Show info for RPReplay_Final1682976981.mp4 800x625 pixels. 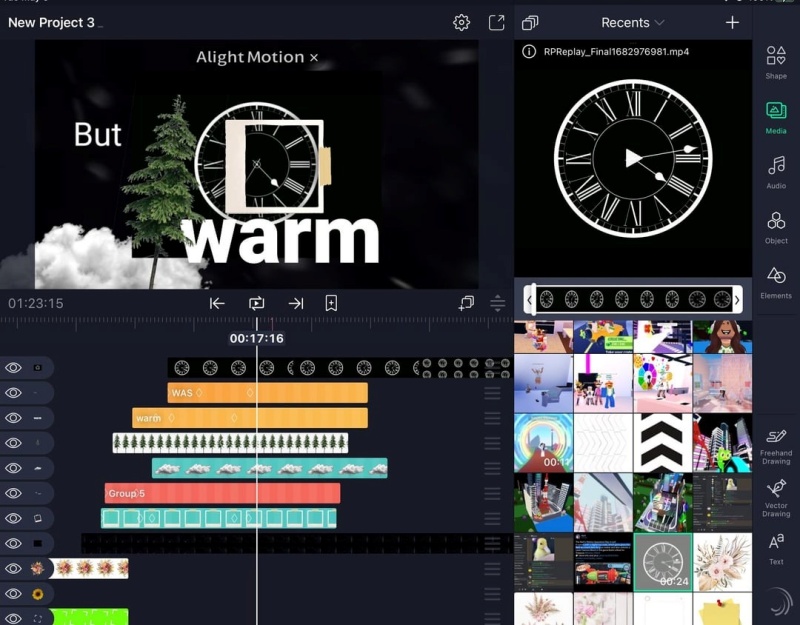coord(529,52)
